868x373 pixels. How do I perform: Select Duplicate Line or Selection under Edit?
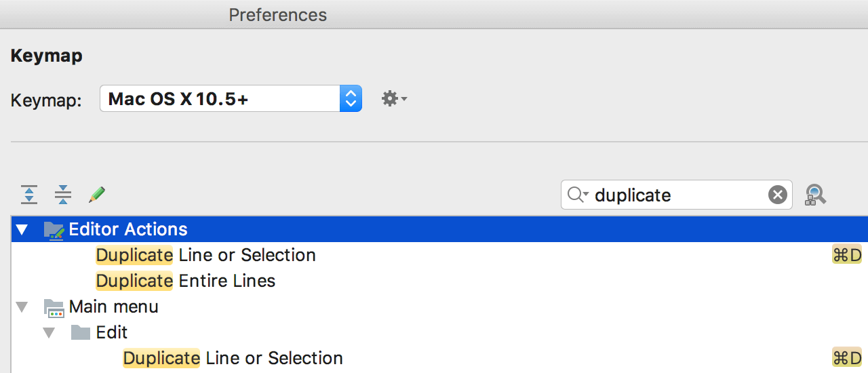pos(233,358)
